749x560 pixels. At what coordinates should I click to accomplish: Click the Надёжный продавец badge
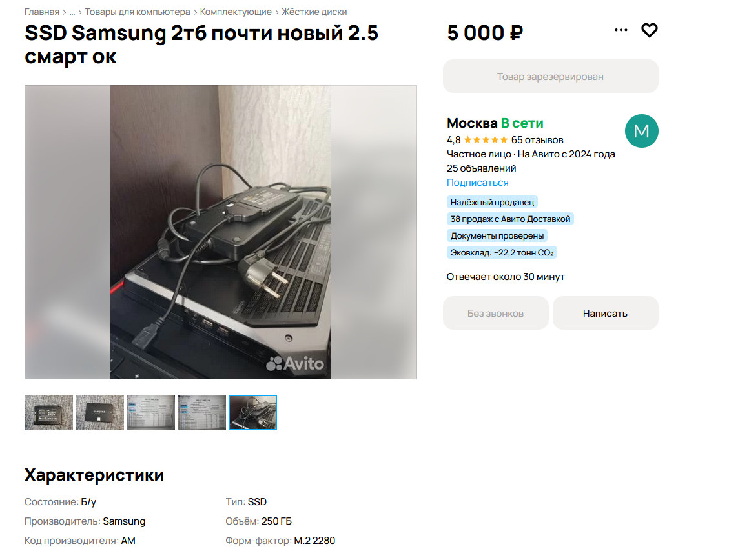click(x=493, y=202)
